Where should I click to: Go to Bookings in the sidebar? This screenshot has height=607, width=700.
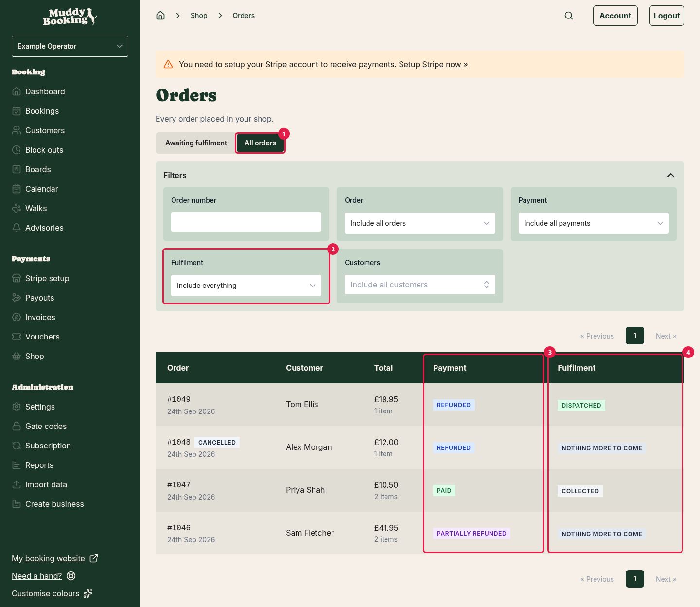pyautogui.click(x=42, y=111)
